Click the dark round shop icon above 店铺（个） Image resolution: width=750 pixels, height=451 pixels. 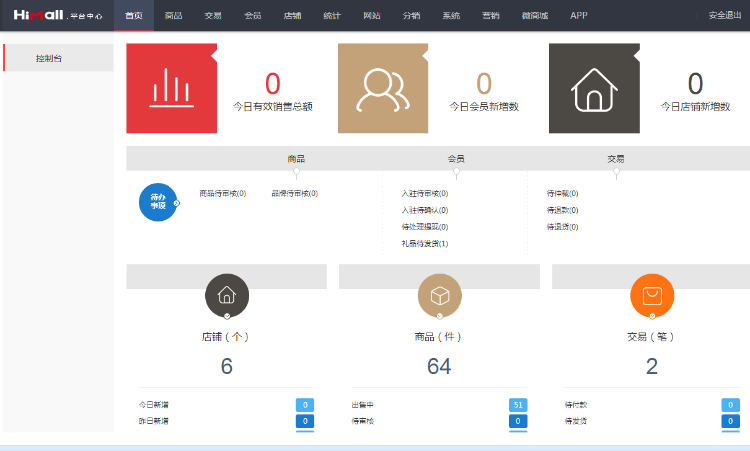click(x=227, y=295)
